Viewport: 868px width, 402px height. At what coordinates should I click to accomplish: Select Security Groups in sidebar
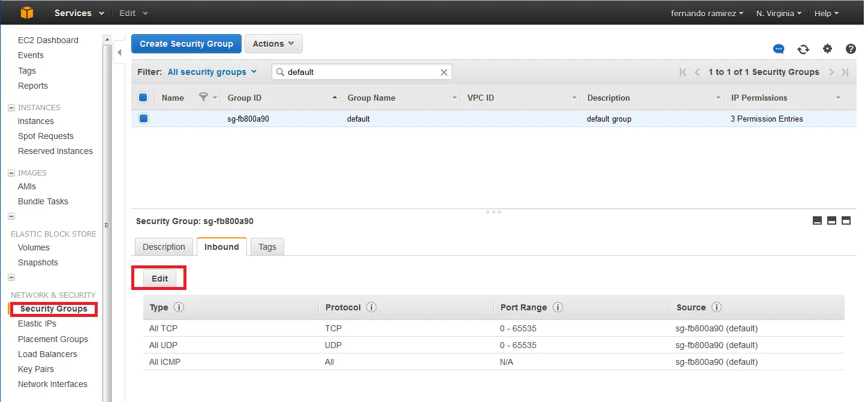[54, 309]
